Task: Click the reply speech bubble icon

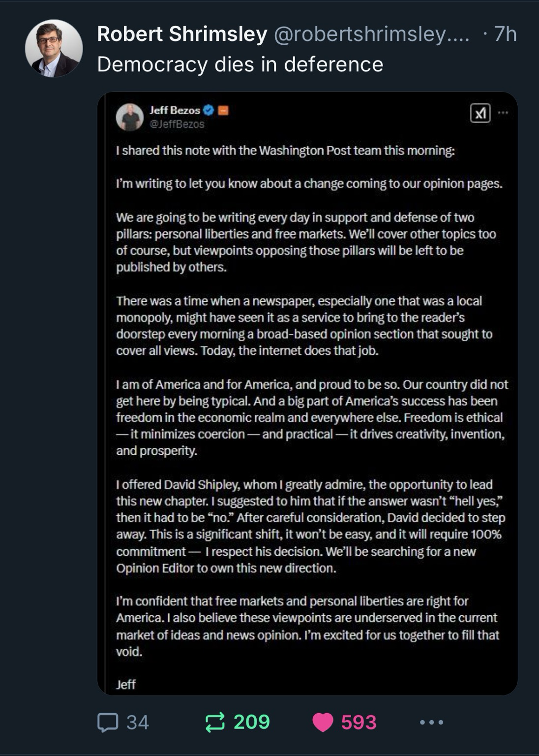Action: (108, 723)
